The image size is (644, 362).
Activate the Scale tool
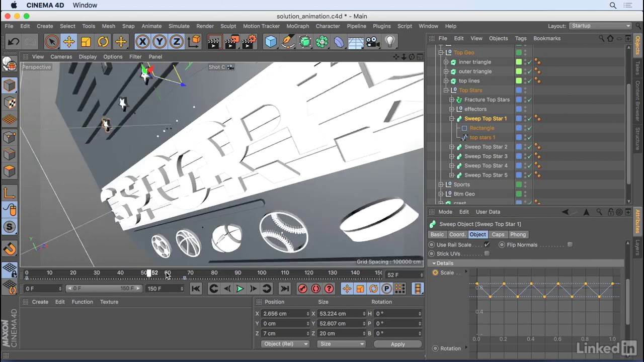coord(86,42)
